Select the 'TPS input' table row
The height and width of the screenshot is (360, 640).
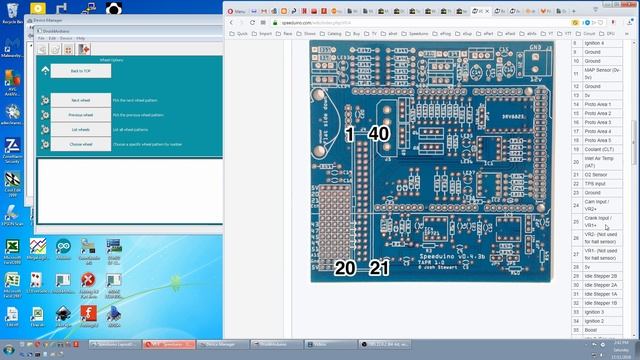[597, 184]
